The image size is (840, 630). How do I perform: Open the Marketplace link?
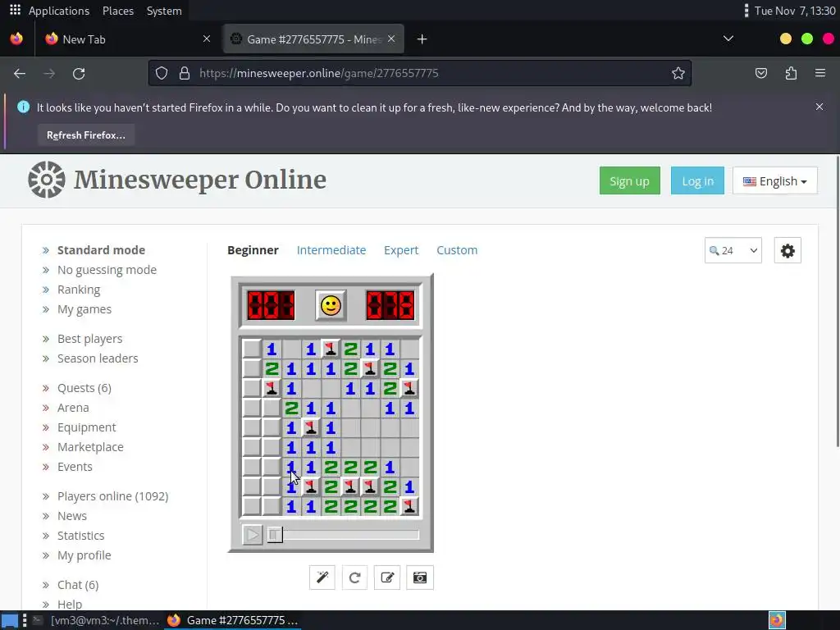pyautogui.click(x=90, y=447)
